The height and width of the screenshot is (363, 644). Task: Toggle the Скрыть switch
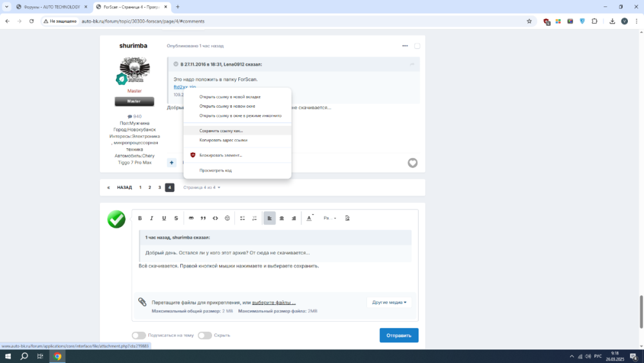(x=205, y=335)
